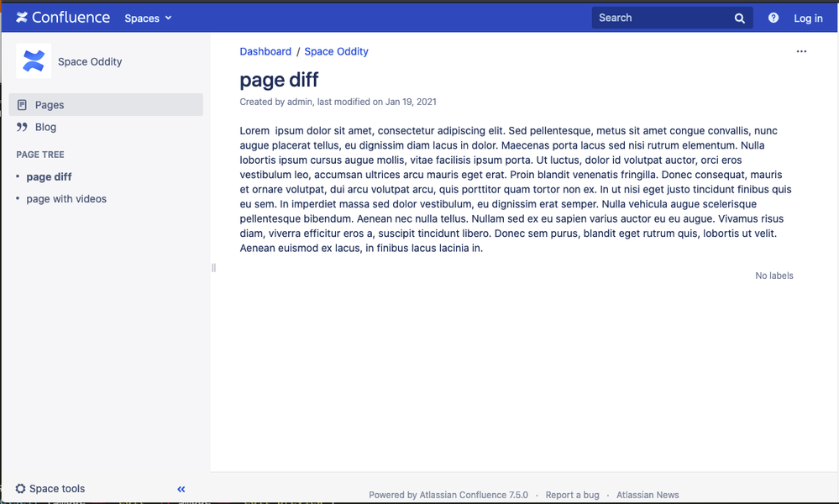The image size is (839, 504).
Task: Click the last modified date Jan 19, 2021
Action: 411,102
